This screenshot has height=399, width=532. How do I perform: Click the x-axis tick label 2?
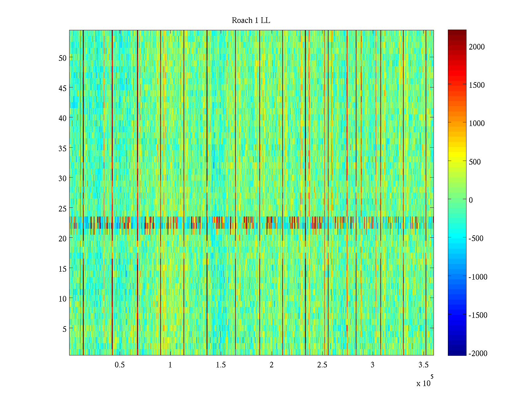coord(272,365)
